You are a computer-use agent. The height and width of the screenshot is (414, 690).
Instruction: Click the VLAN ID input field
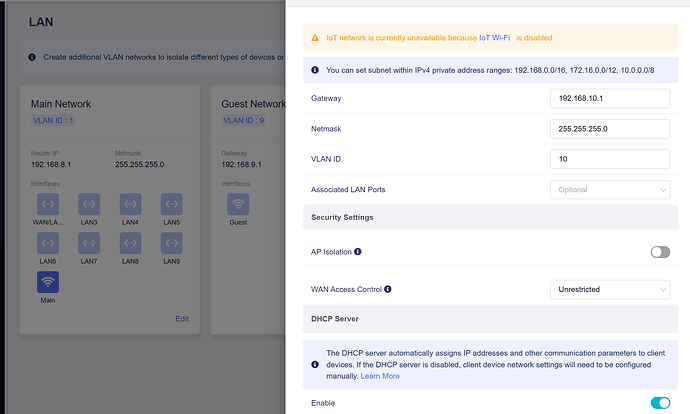pos(610,159)
